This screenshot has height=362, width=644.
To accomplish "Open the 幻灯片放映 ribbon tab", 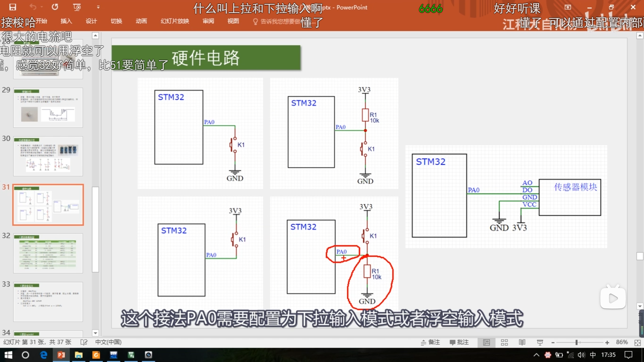I will click(175, 21).
